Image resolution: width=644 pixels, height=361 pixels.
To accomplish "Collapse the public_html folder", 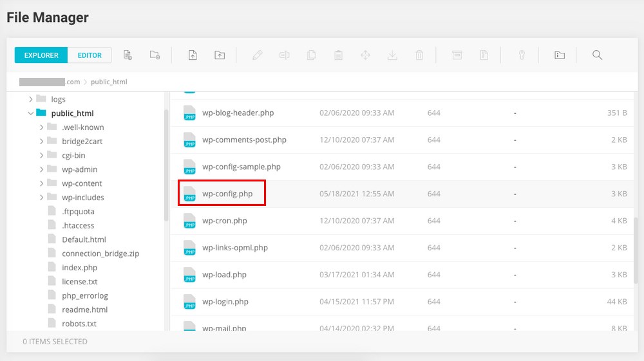I will pos(30,113).
